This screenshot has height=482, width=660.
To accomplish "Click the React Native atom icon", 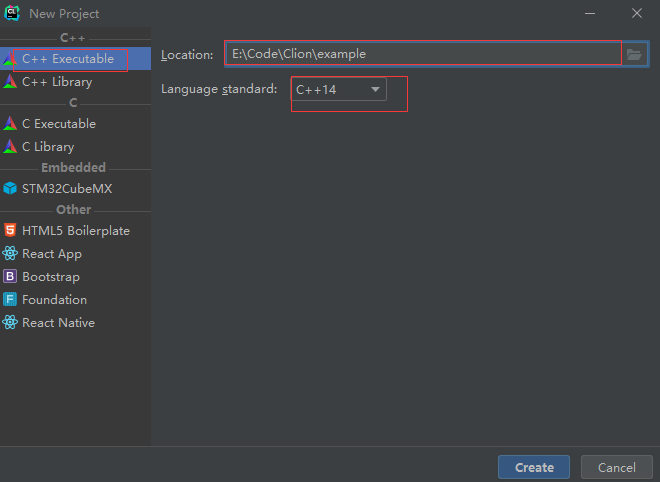I will (x=10, y=322).
